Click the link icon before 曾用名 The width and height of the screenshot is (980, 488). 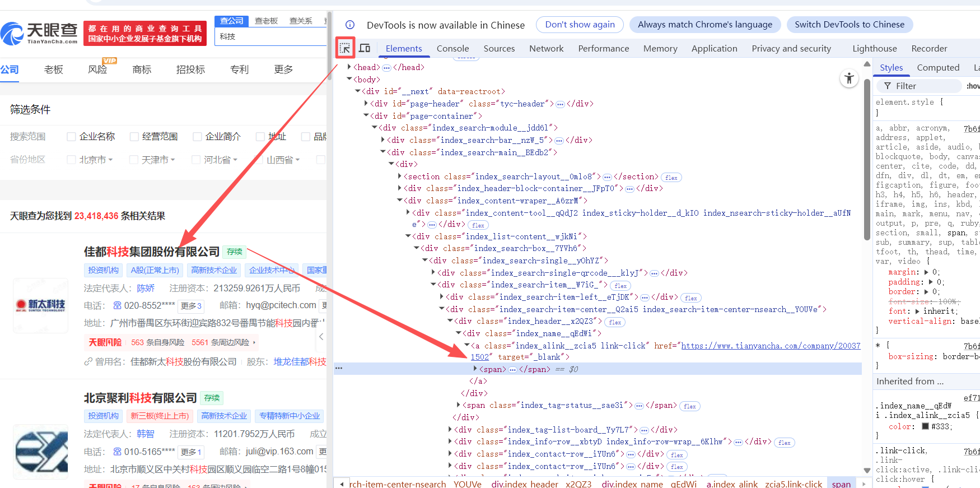point(88,362)
